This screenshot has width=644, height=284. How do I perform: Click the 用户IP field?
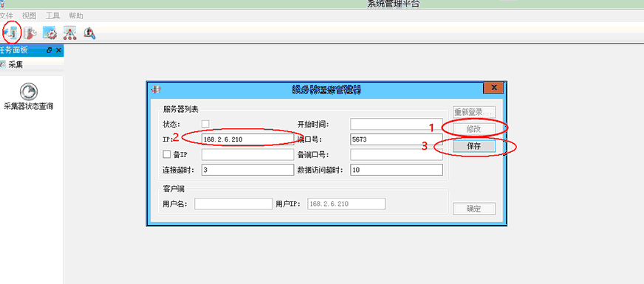pos(346,204)
